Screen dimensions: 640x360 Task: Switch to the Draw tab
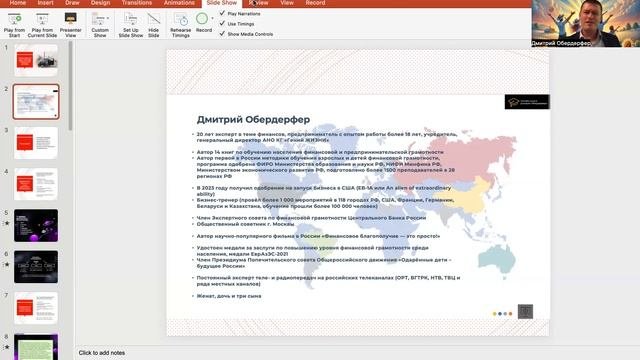click(72, 3)
